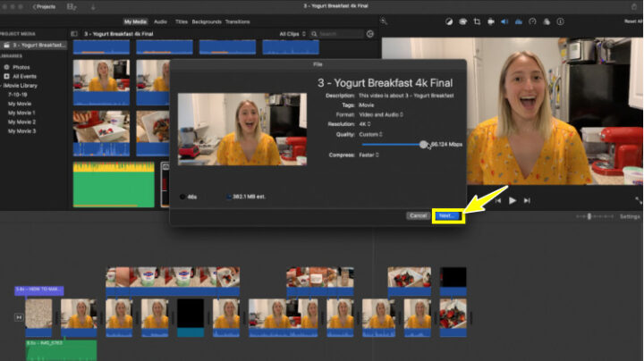Select the cropping tool

pos(477,21)
